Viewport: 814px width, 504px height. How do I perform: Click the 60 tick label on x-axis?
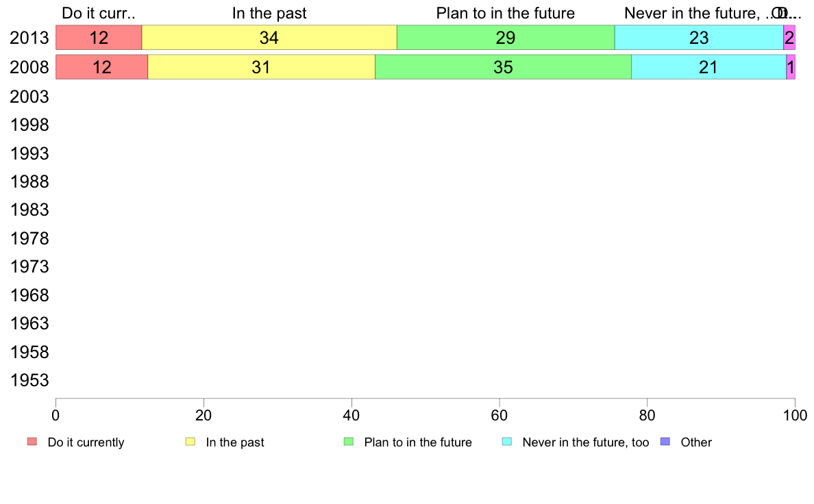pos(500,415)
